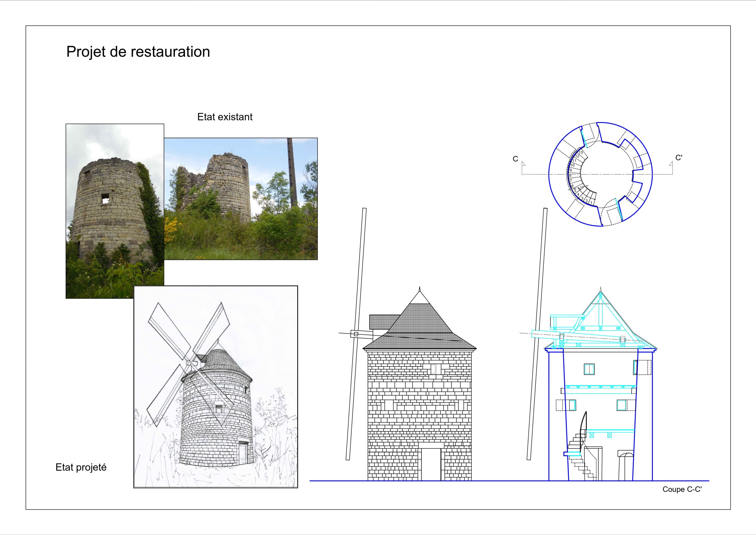Select the tall tower photo with window opening
Screen dimensions: 756x535
115,211
